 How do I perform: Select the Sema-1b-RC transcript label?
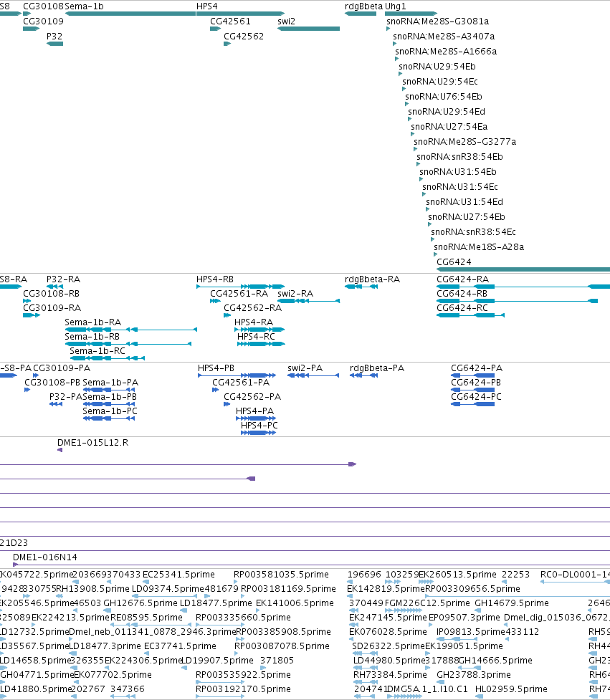[x=97, y=350]
